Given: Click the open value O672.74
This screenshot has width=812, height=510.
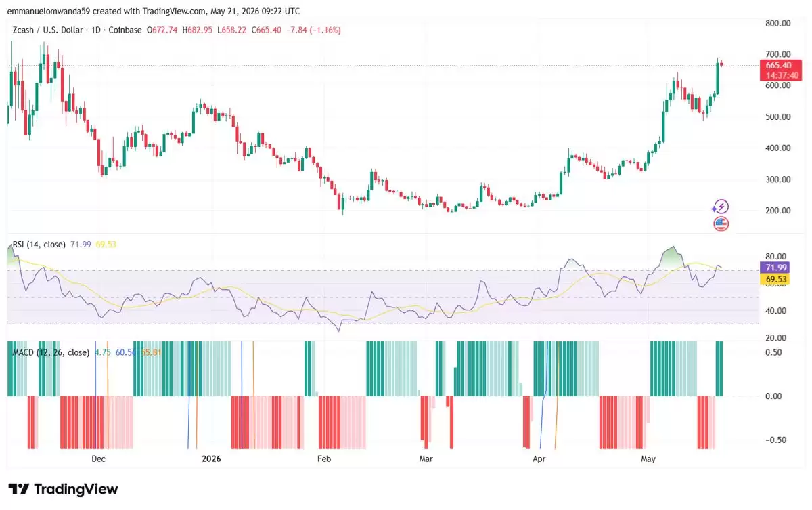Looking at the screenshot, I should click(163, 30).
